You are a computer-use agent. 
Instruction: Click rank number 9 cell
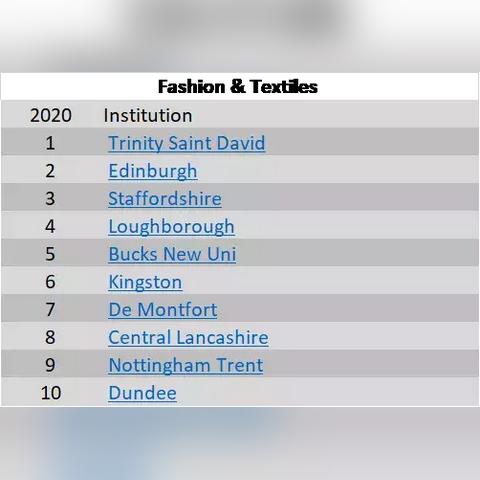tap(50, 365)
